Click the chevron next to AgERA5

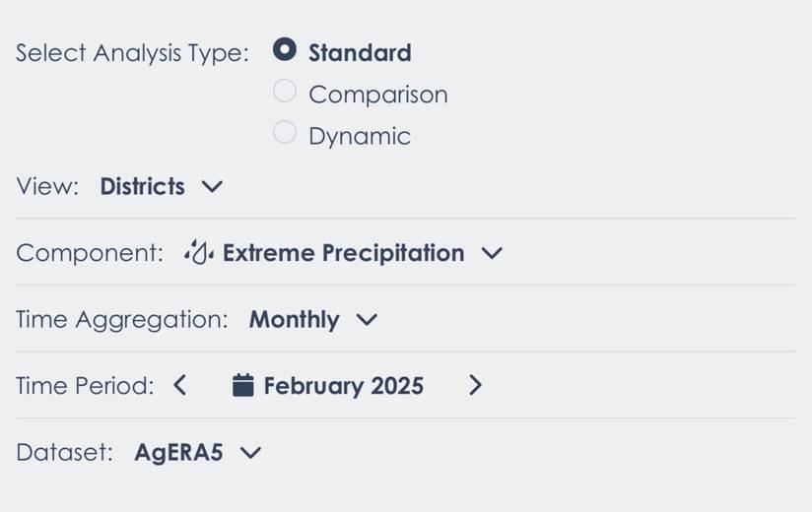coord(251,452)
